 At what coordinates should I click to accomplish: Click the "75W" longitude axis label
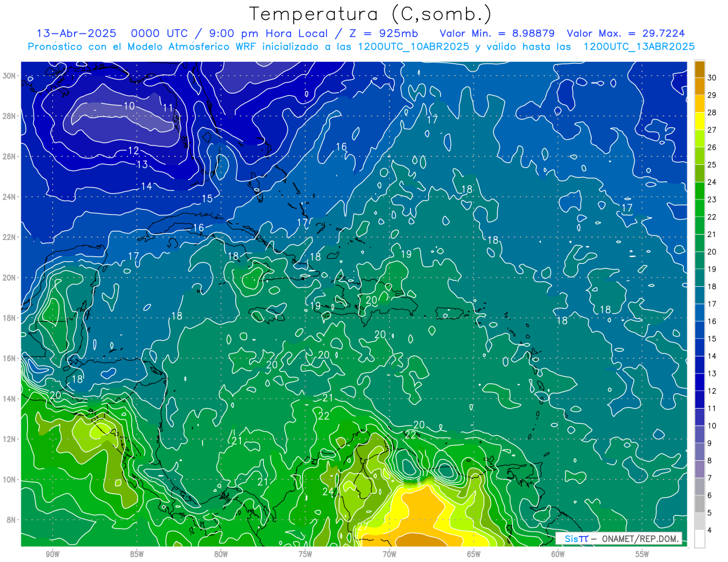click(305, 554)
